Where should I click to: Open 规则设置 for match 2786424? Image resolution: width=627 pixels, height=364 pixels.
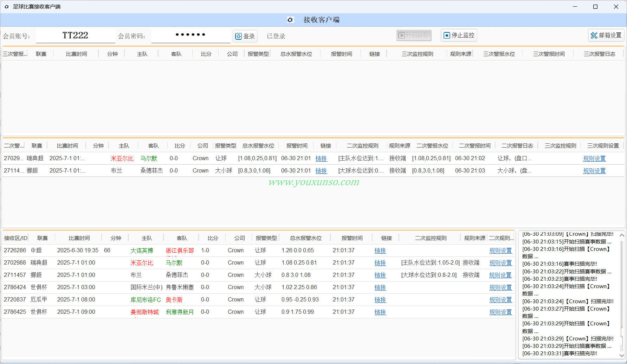(x=500, y=287)
